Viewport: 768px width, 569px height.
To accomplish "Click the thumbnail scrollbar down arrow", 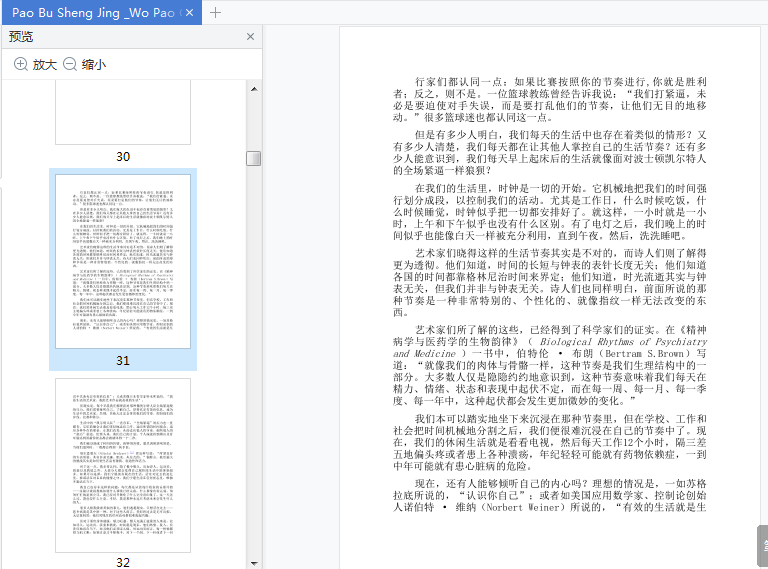I will click(254, 563).
